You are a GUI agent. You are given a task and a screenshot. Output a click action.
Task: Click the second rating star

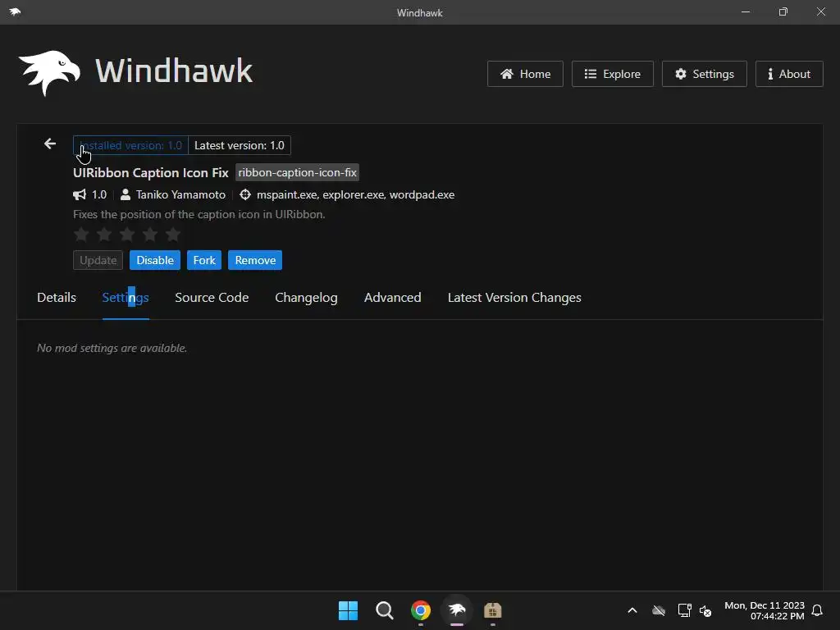(104, 234)
